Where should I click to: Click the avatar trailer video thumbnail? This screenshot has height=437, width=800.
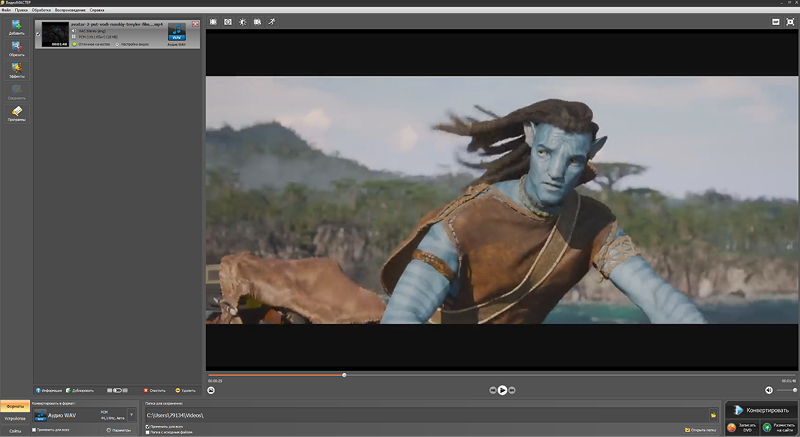(x=55, y=34)
